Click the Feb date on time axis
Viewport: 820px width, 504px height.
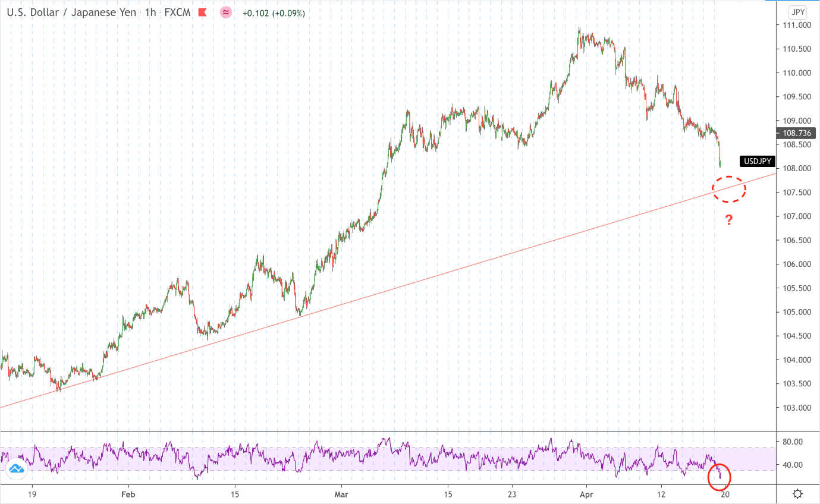tap(128, 494)
